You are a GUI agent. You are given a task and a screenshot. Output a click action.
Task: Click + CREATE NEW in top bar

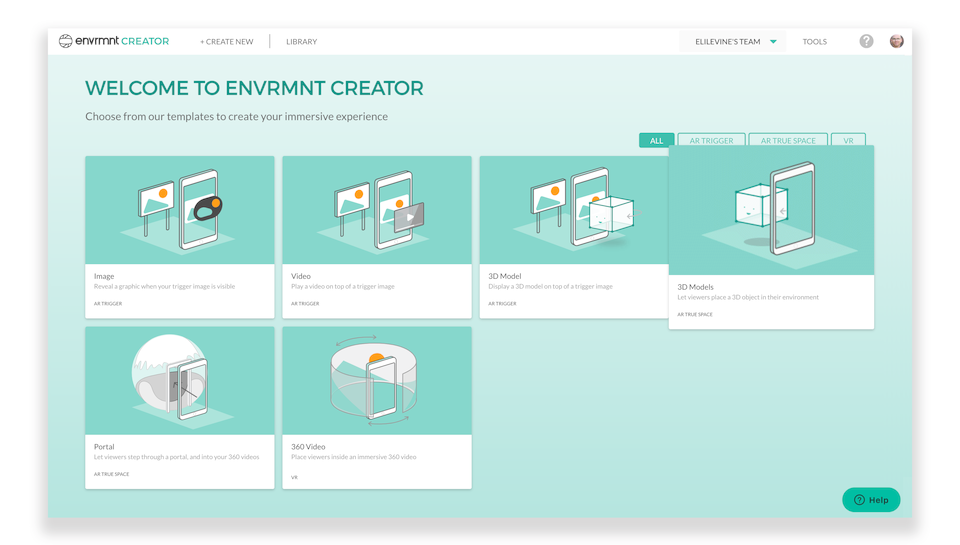(227, 42)
